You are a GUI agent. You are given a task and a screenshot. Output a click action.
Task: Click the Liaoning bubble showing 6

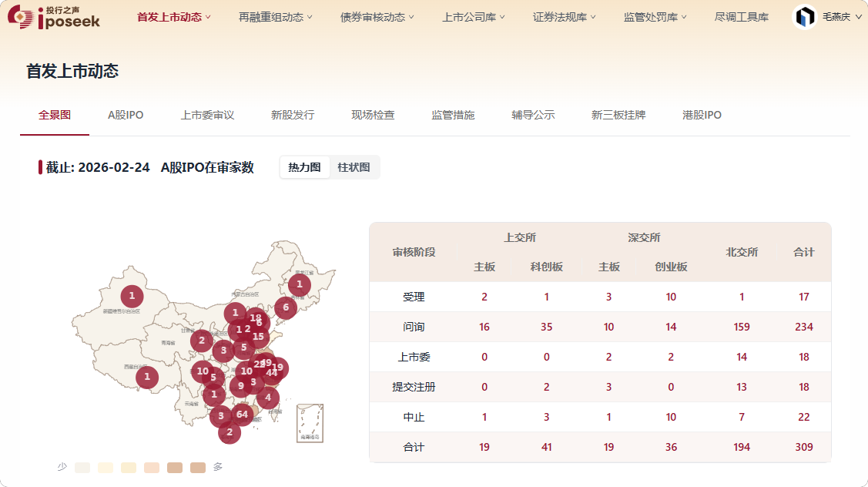(x=286, y=307)
